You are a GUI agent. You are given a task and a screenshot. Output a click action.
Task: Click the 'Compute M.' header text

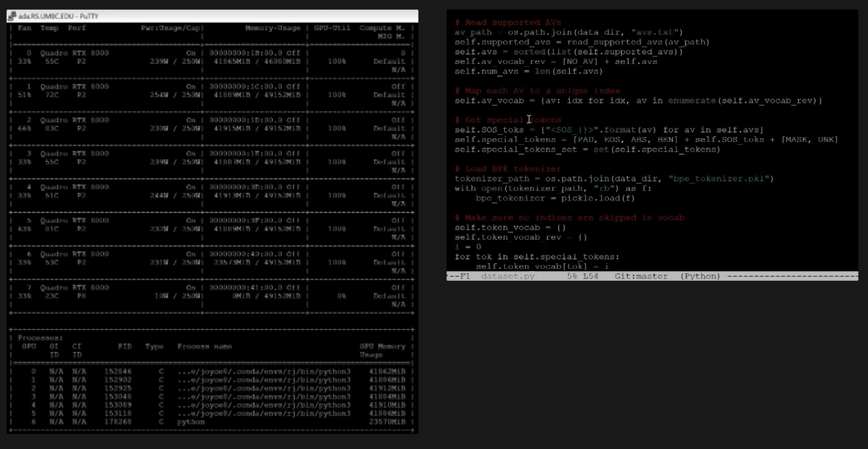click(x=382, y=28)
